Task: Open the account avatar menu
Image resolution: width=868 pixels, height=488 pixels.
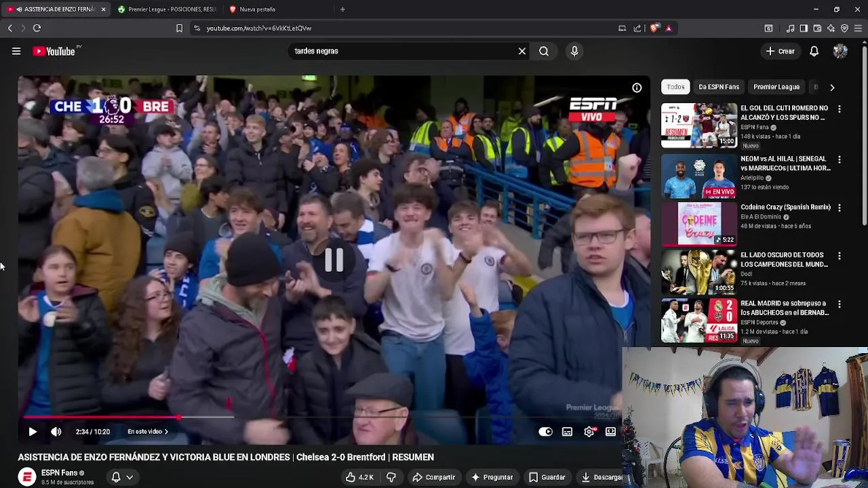Action: click(840, 51)
